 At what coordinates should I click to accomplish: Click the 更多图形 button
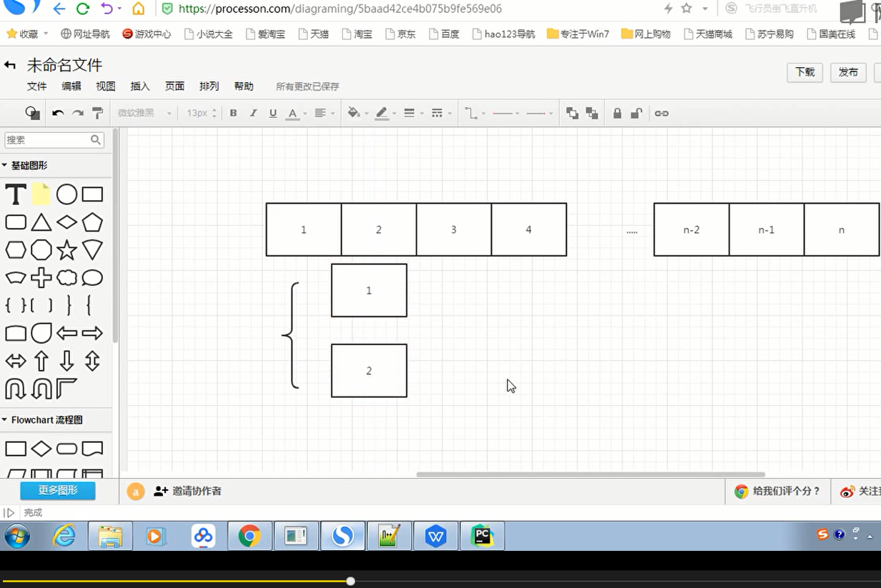click(57, 491)
